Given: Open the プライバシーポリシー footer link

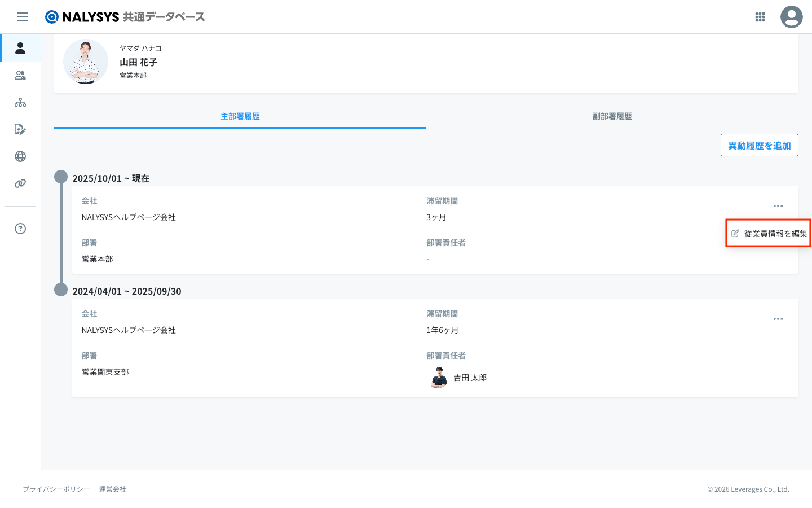Looking at the screenshot, I should click(56, 489).
